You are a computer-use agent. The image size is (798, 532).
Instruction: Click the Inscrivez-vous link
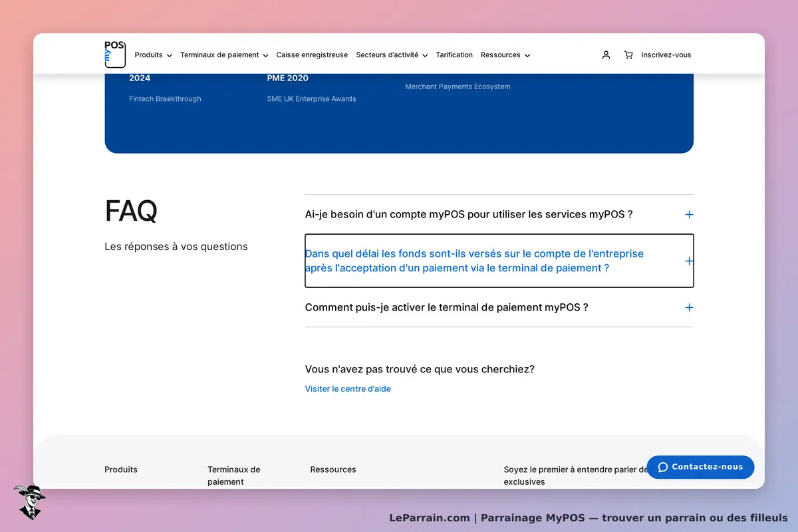click(666, 55)
